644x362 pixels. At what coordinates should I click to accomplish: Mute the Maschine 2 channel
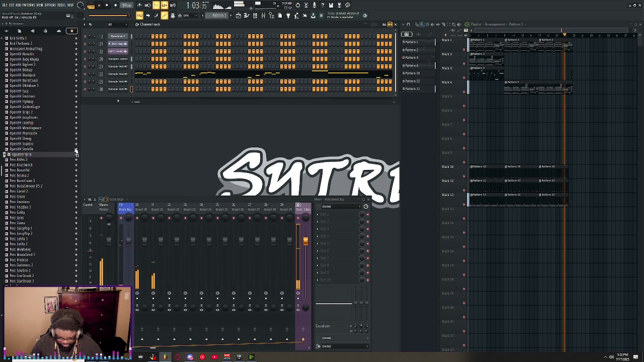point(85,36)
